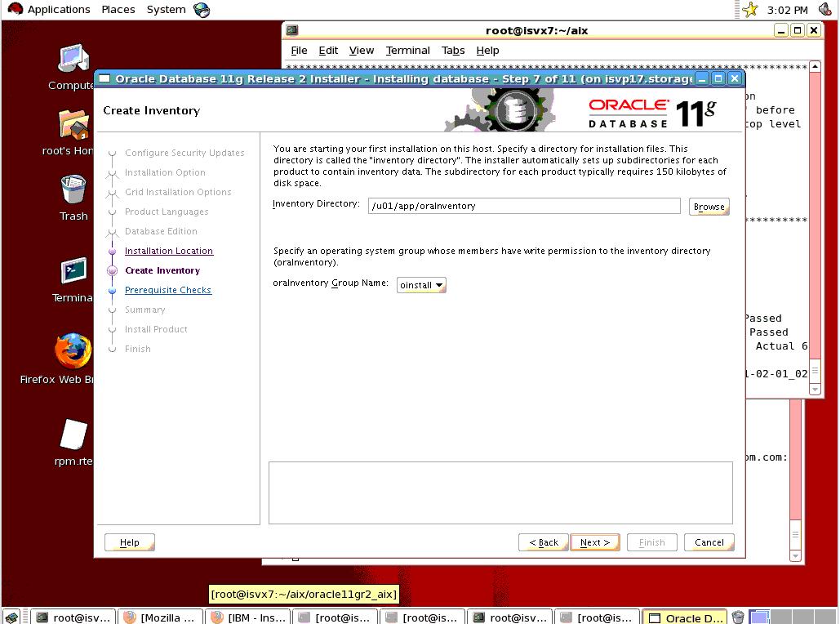
Task: Click Next to proceed in installer
Action: coord(594,542)
